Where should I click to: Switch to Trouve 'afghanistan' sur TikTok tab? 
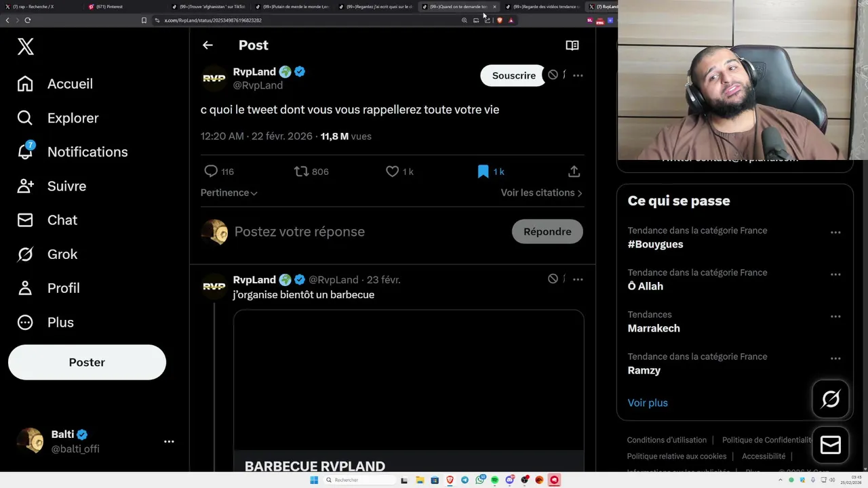208,7
